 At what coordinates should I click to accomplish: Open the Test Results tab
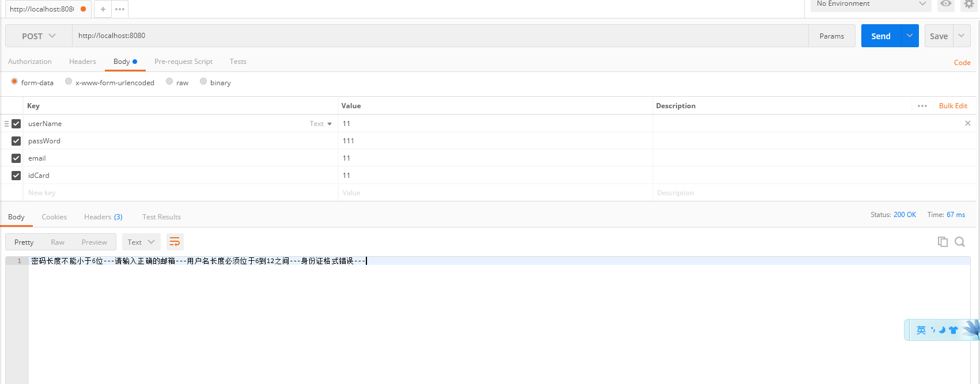[x=161, y=217]
